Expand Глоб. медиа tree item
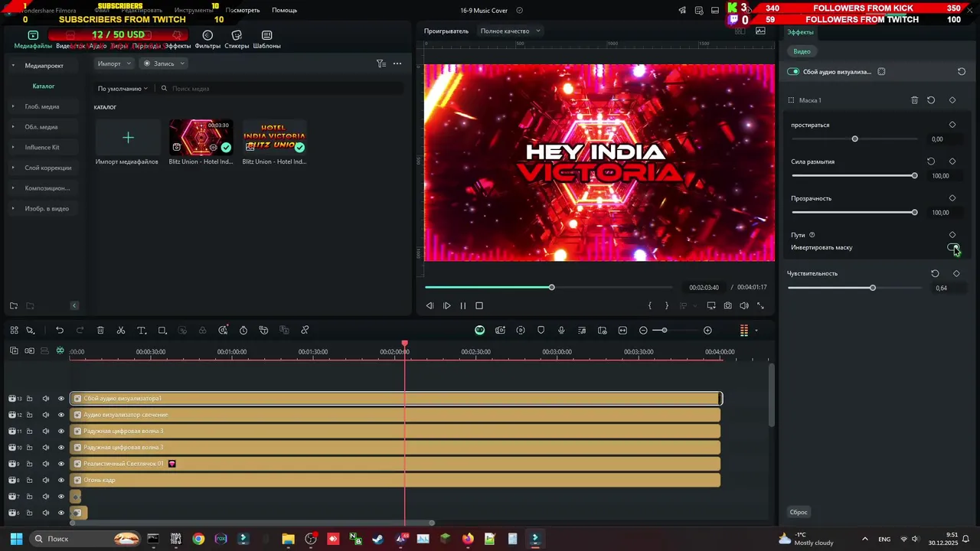The height and width of the screenshot is (551, 980). pyautogui.click(x=13, y=106)
